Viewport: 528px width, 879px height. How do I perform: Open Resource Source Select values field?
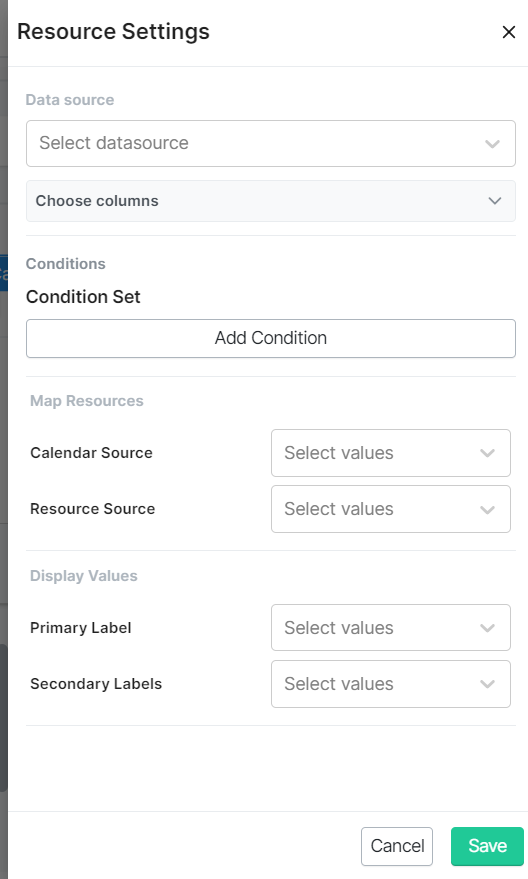pyautogui.click(x=391, y=509)
